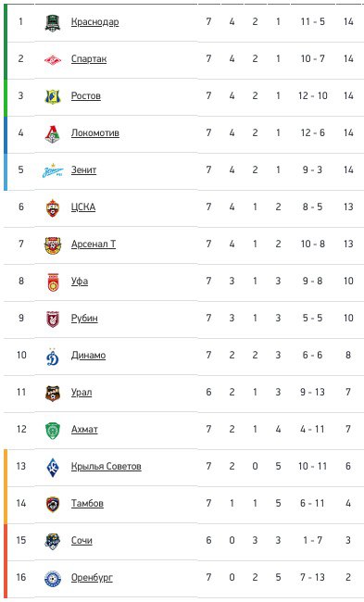Image resolution: width=364 pixels, height=602 pixels.
Task: Open the Уфа team link
Action: tap(80, 282)
